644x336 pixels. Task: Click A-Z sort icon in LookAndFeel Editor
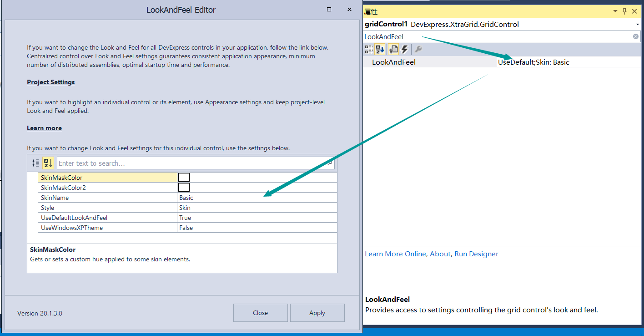point(48,163)
